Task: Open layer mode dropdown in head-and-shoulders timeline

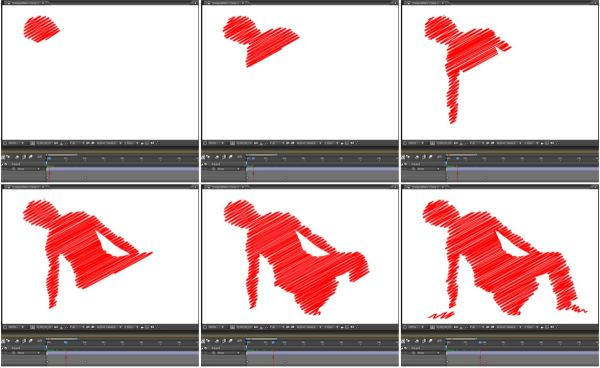Action: tap(226, 169)
